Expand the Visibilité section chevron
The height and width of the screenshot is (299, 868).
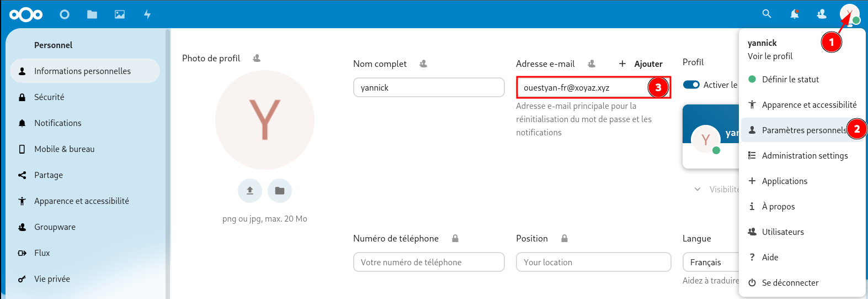pos(697,189)
